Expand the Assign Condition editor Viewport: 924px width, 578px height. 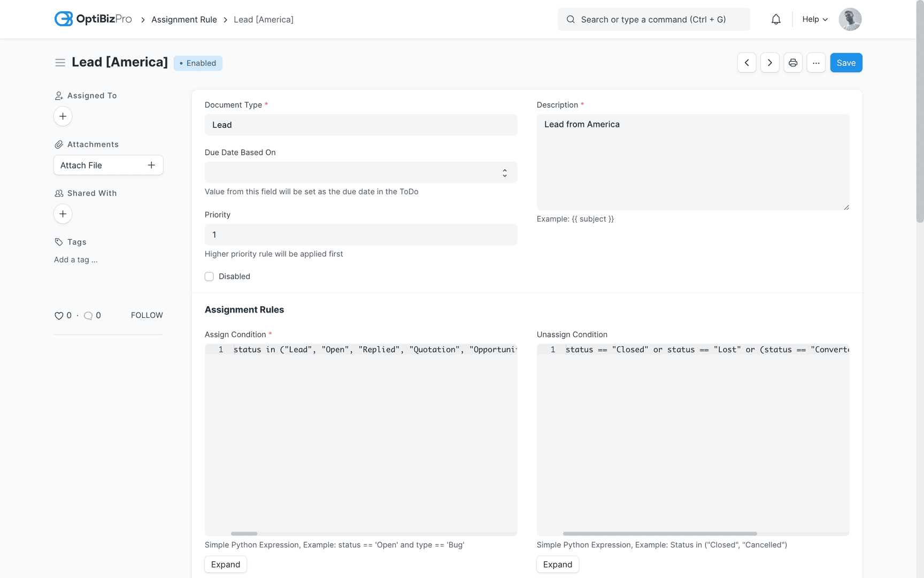point(225,564)
